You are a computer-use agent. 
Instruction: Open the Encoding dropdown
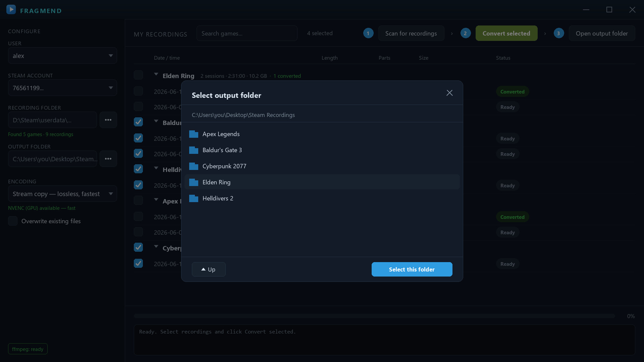(62, 194)
